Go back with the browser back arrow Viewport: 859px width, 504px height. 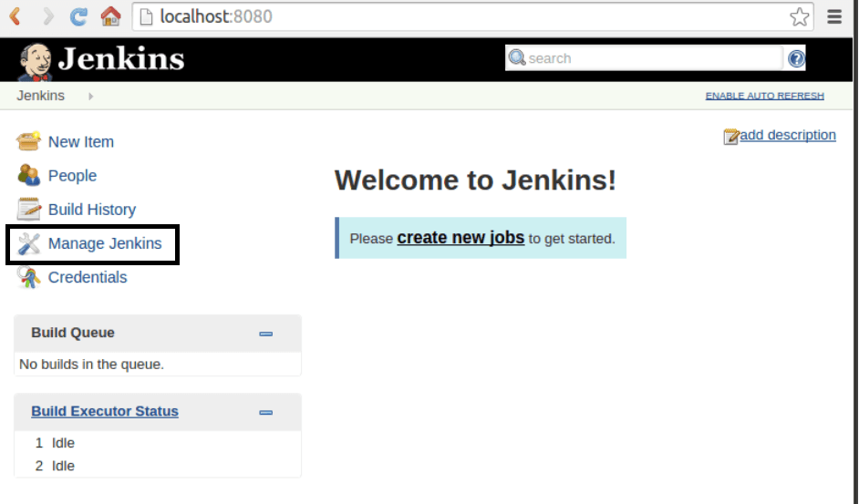16,16
